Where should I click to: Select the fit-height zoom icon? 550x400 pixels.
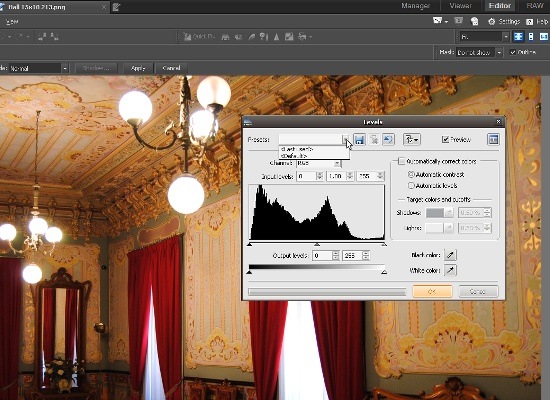531,36
